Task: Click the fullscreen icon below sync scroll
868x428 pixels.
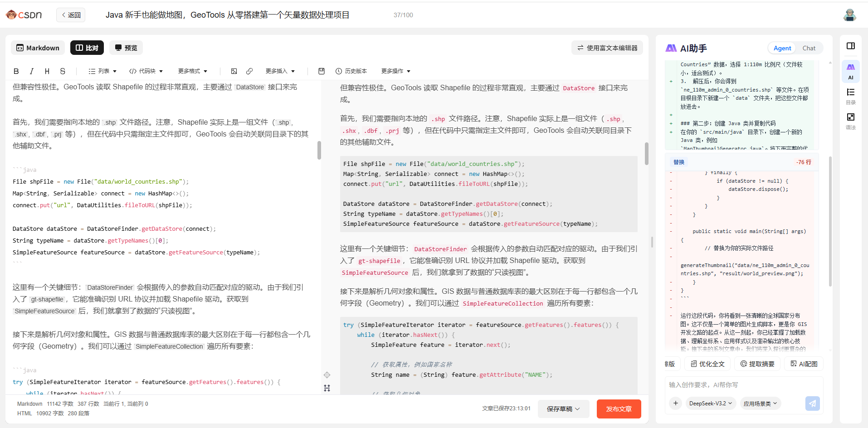Action: click(x=327, y=388)
